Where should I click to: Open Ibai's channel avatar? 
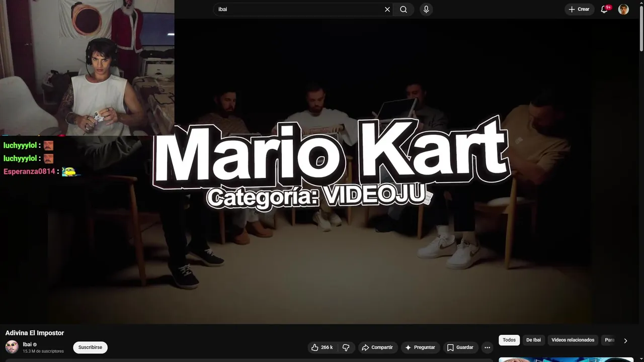12,347
